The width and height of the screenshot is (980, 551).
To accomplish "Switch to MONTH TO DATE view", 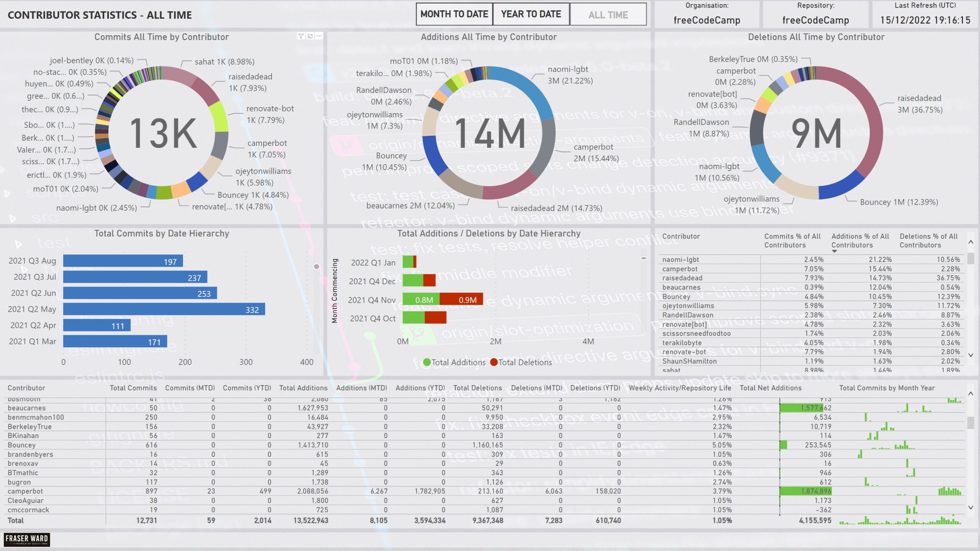I will pyautogui.click(x=454, y=14).
